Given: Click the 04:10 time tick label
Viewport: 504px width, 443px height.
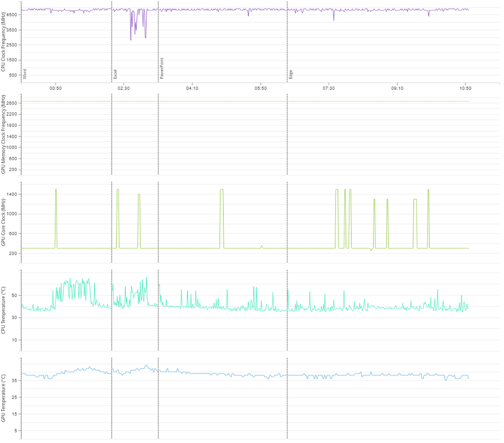Looking at the screenshot, I should tap(192, 88).
